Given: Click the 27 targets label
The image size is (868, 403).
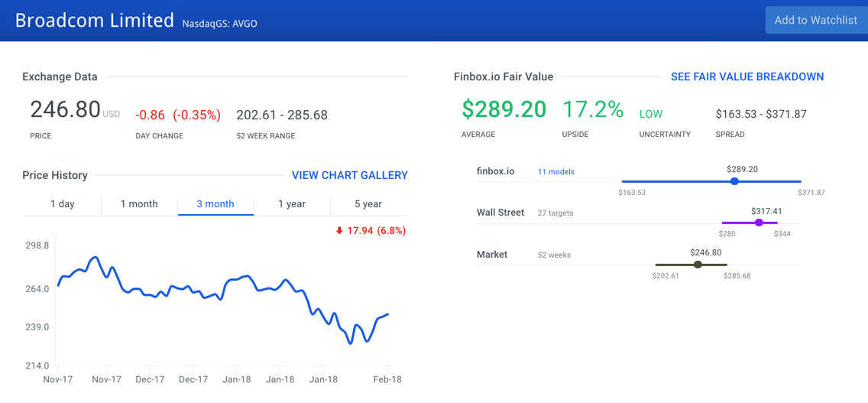Looking at the screenshot, I should click(555, 213).
